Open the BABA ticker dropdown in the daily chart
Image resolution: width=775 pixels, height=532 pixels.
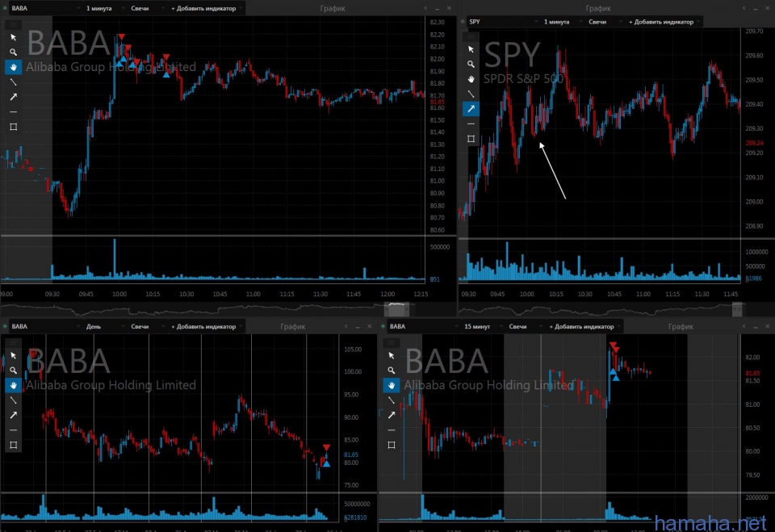coord(45,326)
